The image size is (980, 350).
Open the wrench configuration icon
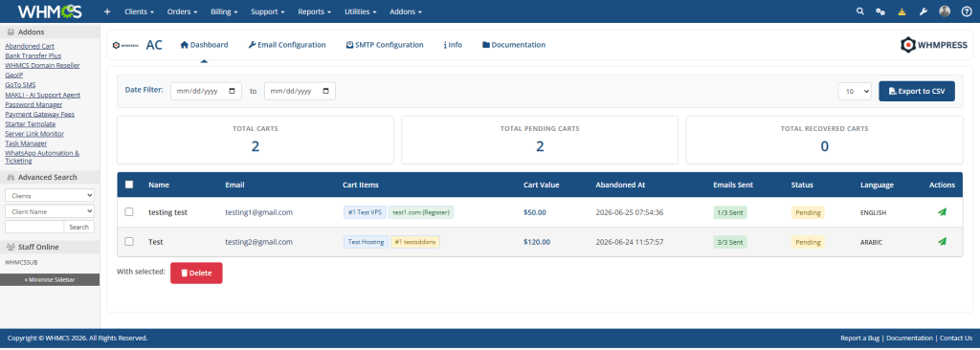pyautogui.click(x=924, y=11)
